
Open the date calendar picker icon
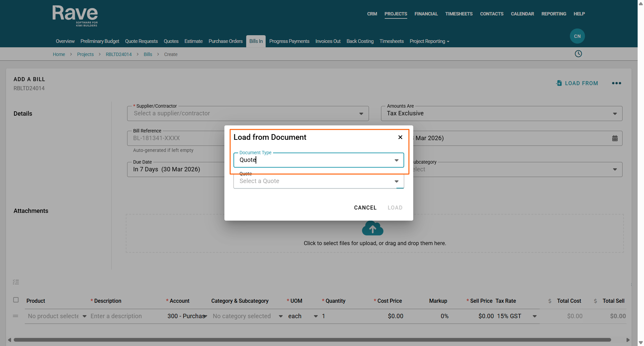point(614,138)
